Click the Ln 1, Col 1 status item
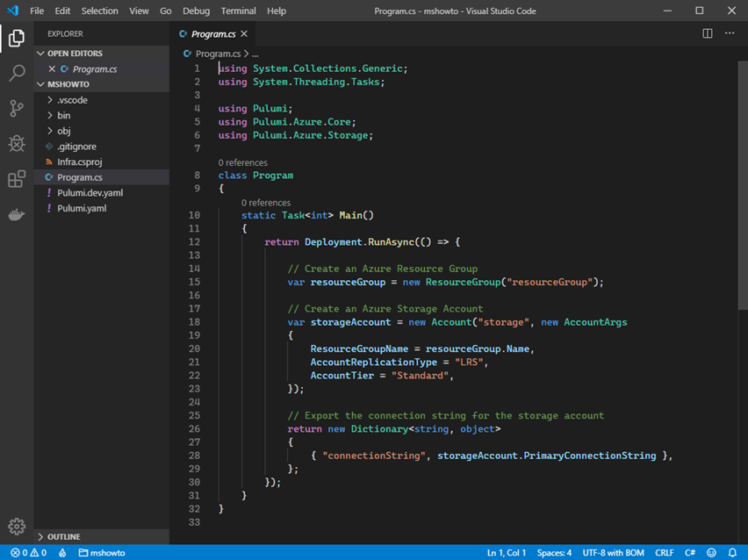 (x=507, y=553)
